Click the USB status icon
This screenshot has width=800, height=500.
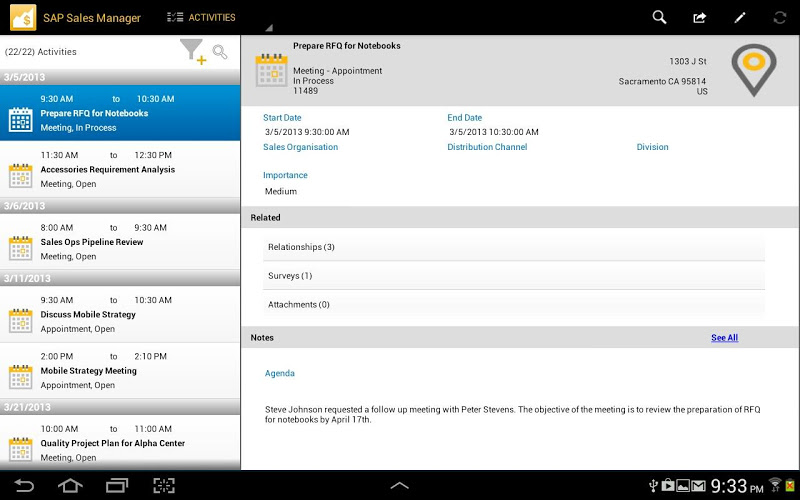(653, 486)
